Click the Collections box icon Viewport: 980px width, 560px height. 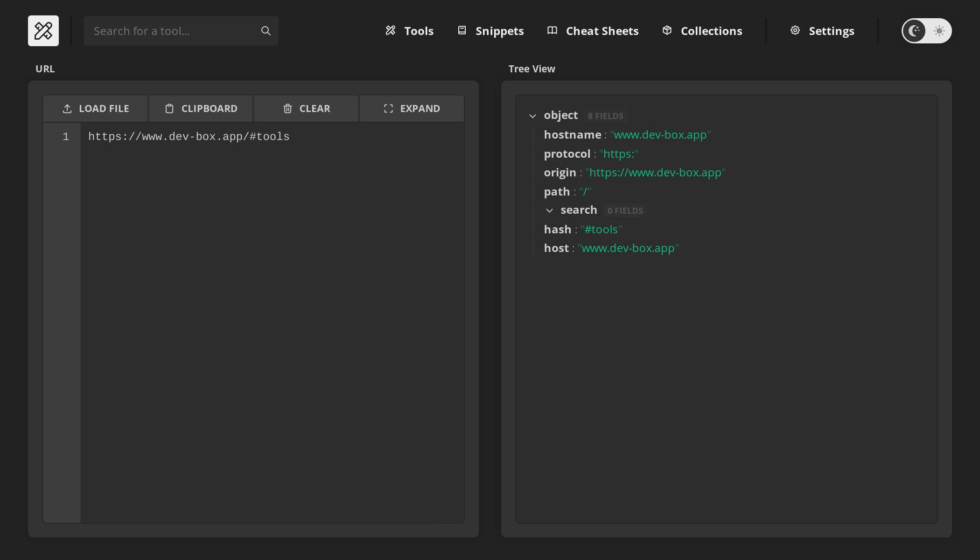[667, 30]
